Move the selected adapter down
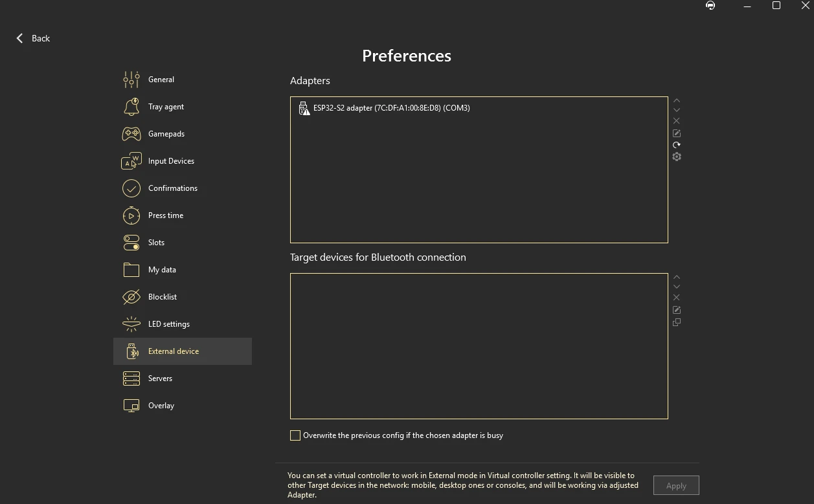The width and height of the screenshot is (814, 504). (677, 110)
